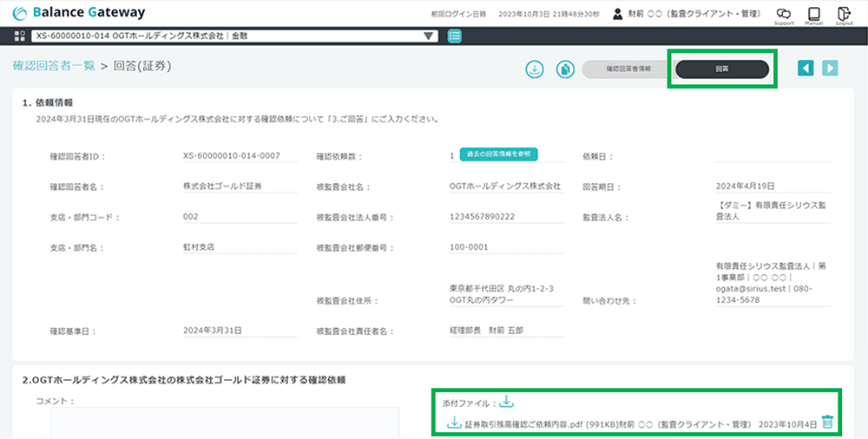Go to previous record with left arrow
The height and width of the screenshot is (439, 868).
click(x=806, y=69)
